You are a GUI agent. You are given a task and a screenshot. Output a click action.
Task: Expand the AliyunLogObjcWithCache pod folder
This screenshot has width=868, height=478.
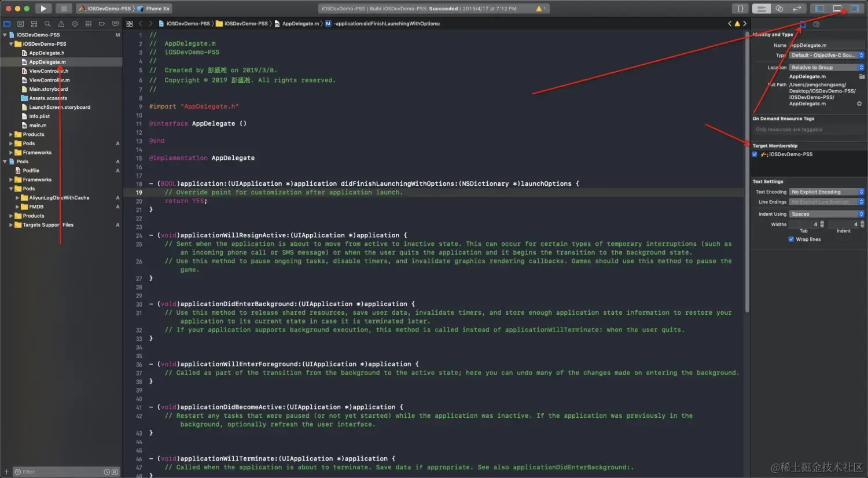click(17, 198)
